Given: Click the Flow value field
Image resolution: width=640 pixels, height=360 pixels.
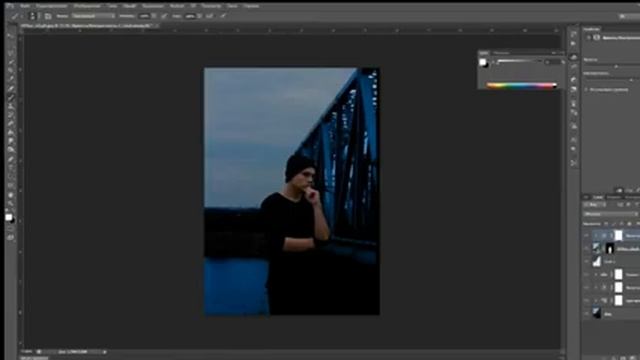Looking at the screenshot, I should (191, 16).
